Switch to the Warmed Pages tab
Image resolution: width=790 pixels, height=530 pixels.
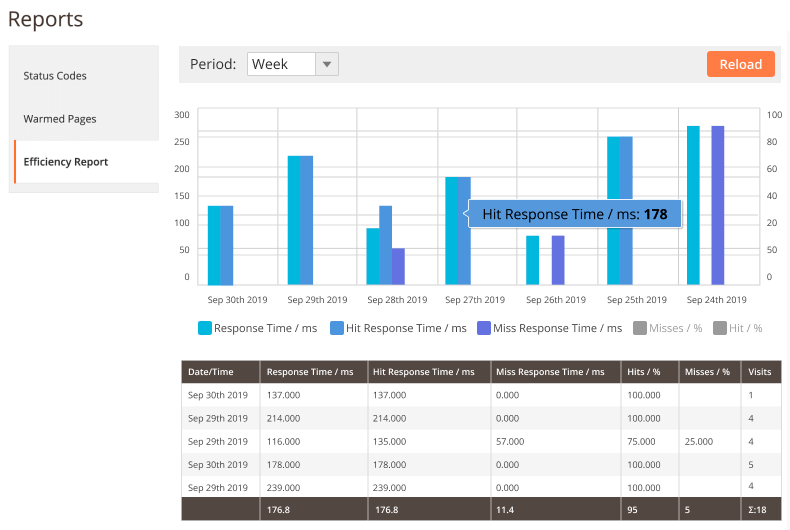click(60, 119)
